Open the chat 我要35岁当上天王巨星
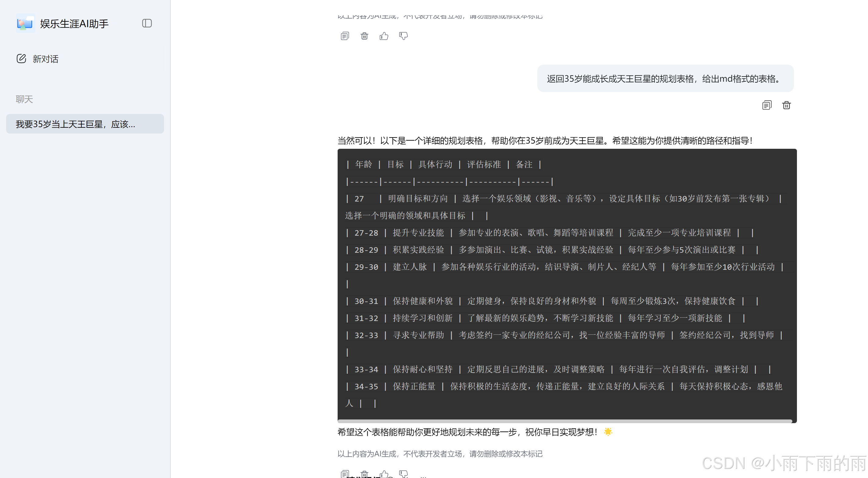The height and width of the screenshot is (478, 868). pos(84,124)
